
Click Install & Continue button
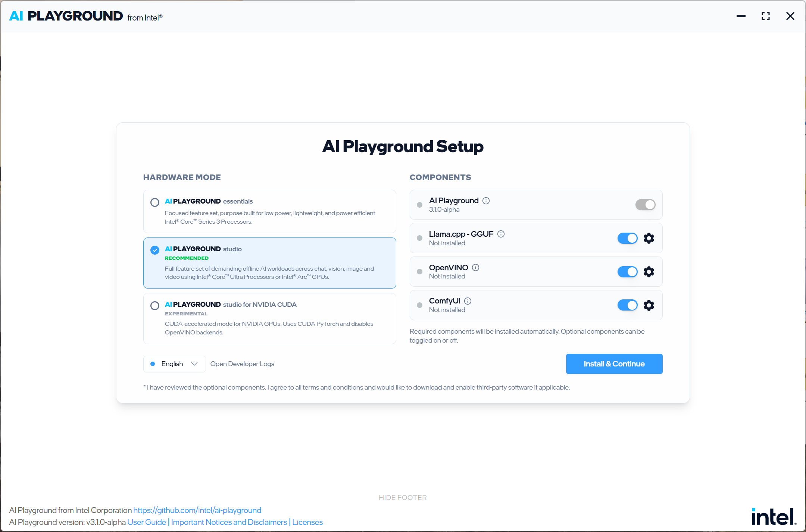coord(614,364)
